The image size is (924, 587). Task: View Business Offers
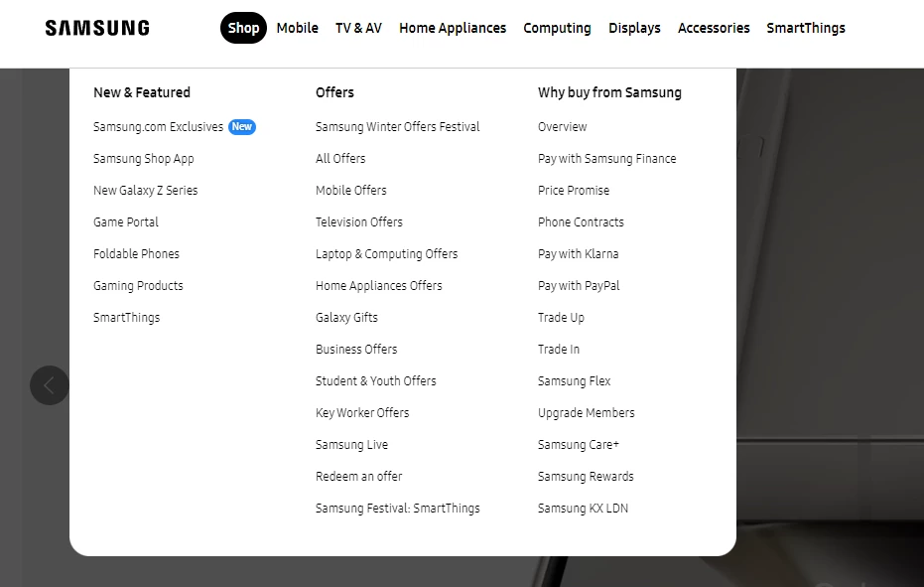tap(356, 350)
